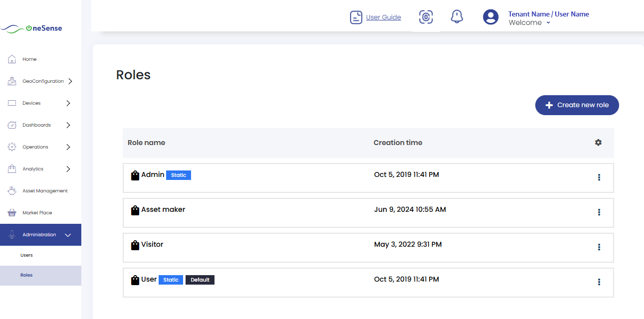The image size is (644, 319).
Task: Open Asset Management from sidebar
Action: click(x=44, y=191)
